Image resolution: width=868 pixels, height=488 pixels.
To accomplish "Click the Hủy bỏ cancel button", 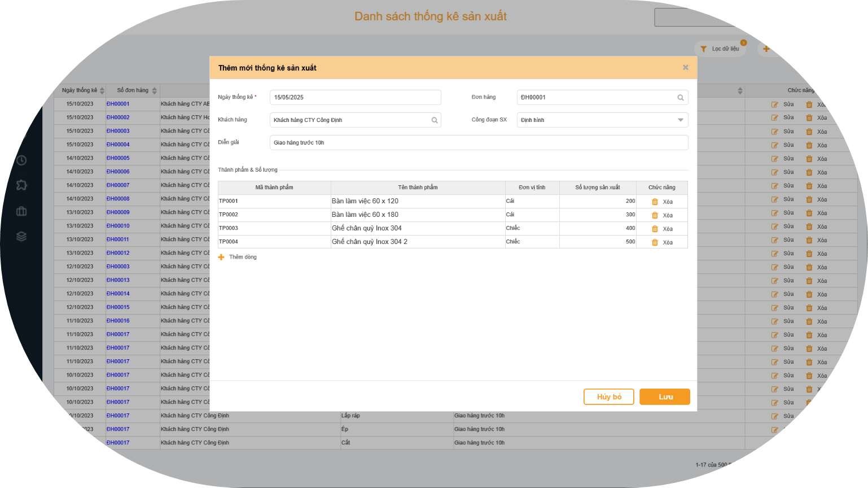I will (x=608, y=396).
